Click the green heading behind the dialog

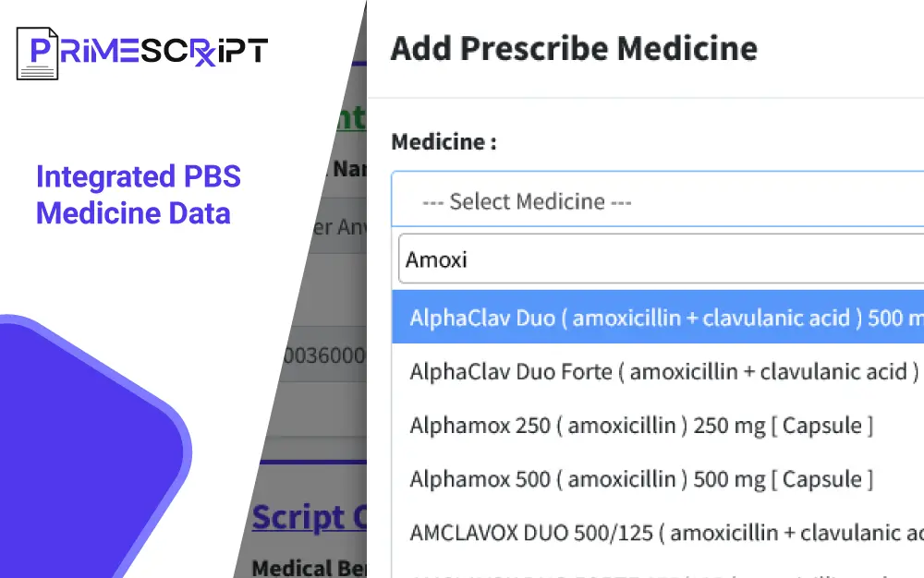(x=349, y=118)
